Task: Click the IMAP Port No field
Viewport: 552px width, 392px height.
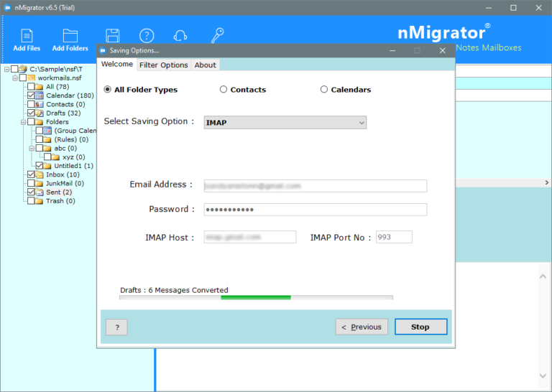Action: 394,237
